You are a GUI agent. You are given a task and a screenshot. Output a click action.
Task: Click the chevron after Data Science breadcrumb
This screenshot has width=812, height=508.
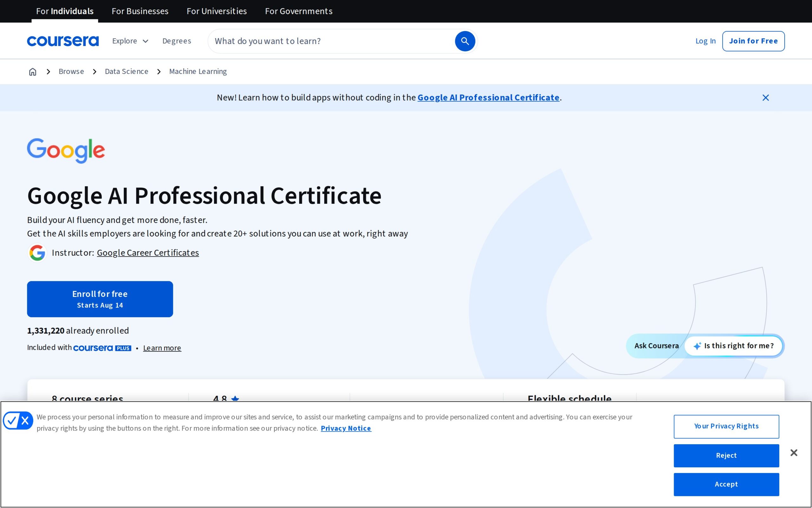pyautogui.click(x=159, y=71)
